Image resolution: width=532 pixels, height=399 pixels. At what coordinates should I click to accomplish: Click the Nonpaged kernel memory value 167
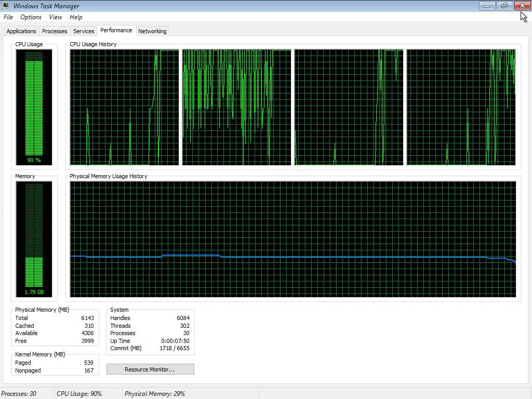point(88,370)
